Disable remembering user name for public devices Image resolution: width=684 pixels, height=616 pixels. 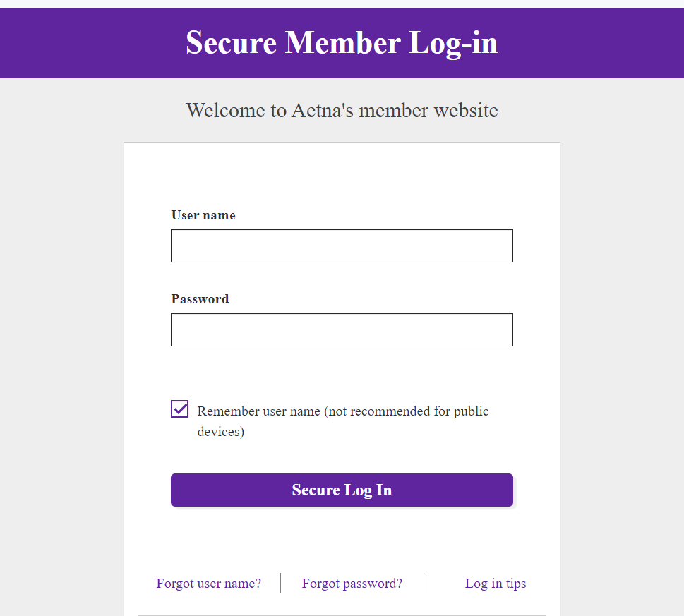tap(179, 408)
